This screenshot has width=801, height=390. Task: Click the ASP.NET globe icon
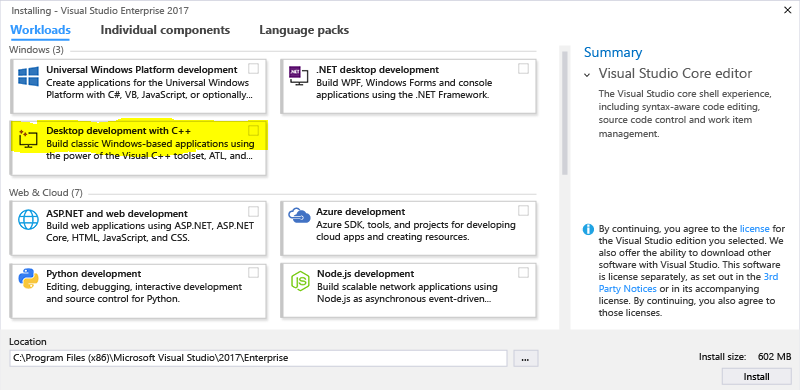pos(29,219)
